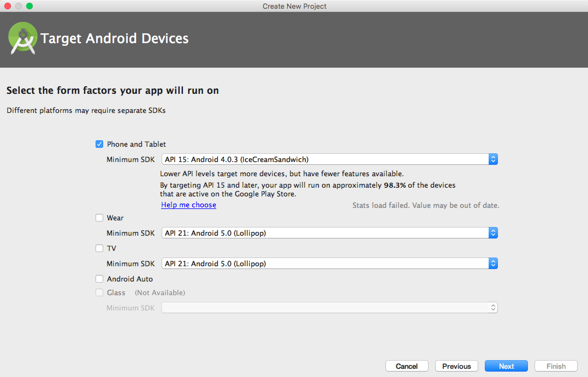The image size is (588, 377).
Task: Click 'Stats load failed' status message
Action: 426,205
